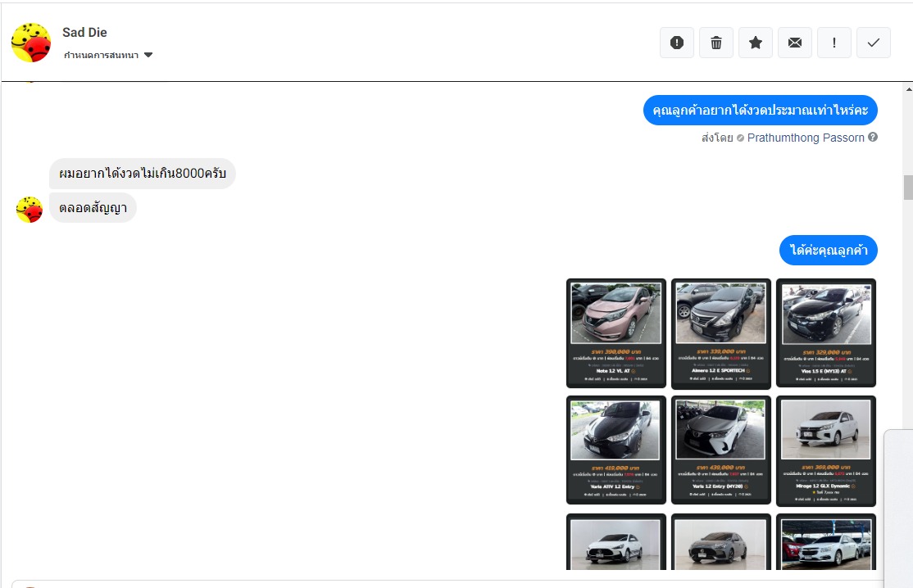913x588 pixels.
Task: Open the Vios 1.5 E car image
Action: tap(825, 333)
